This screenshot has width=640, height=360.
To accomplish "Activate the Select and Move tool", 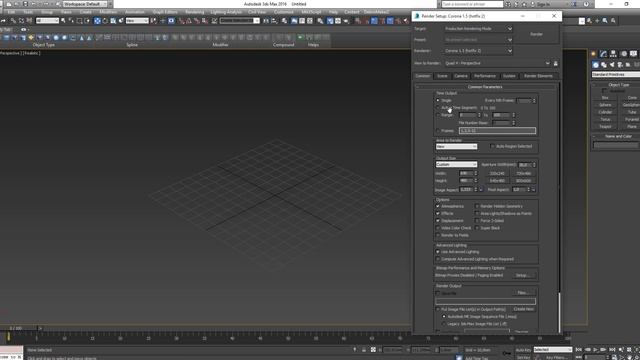I will point(97,20).
